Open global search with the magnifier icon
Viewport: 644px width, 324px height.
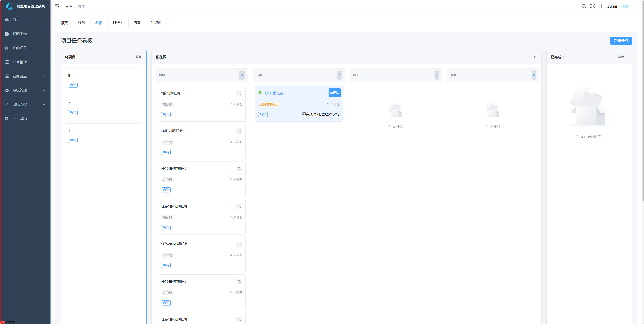coord(584,6)
